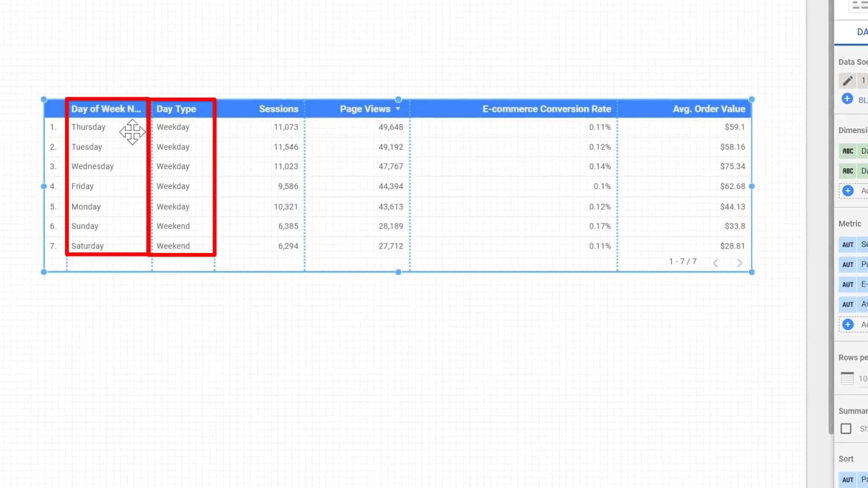Click the Rows per page table icon

[848, 378]
